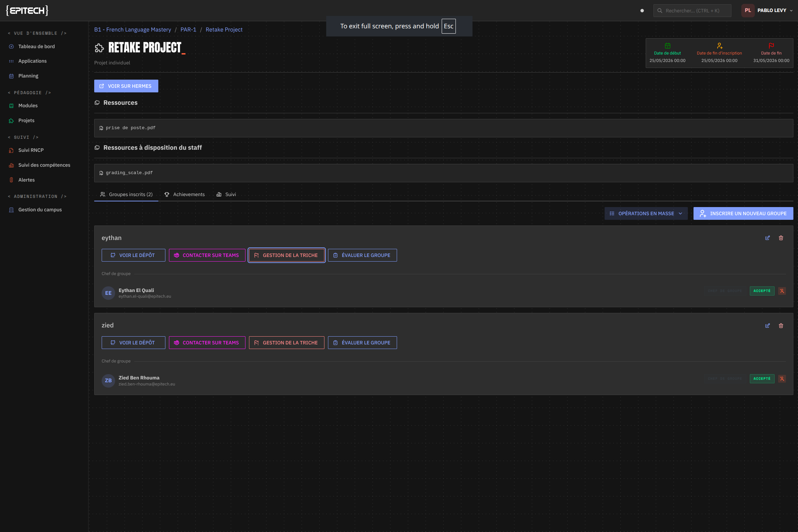Screen dimensions: 798x532
Task: Follow the PAR-1 breadcrumb link
Action: [188, 30]
